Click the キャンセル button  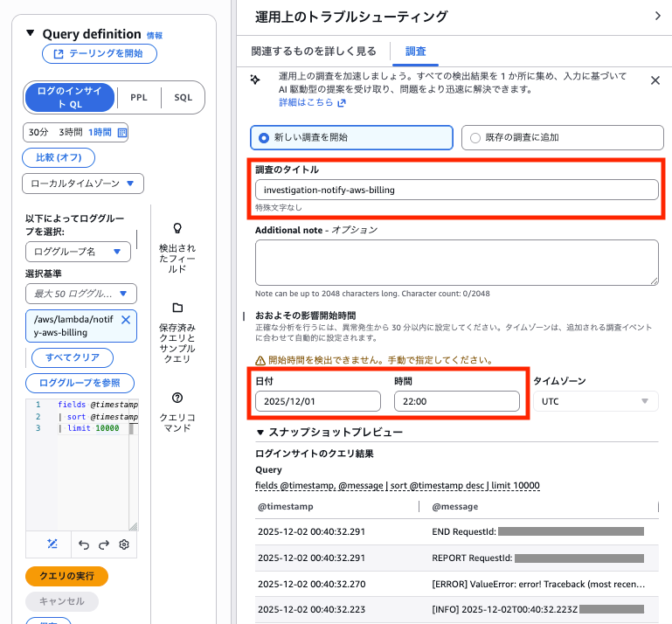coord(62,601)
